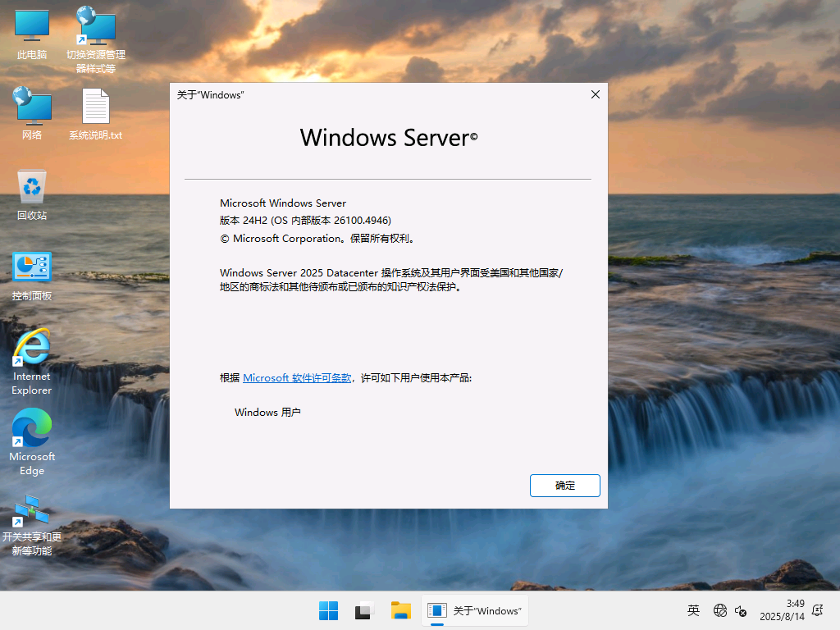Click the Windows Server 2025 Datacenter paragraph
The height and width of the screenshot is (630, 840).
[391, 280]
